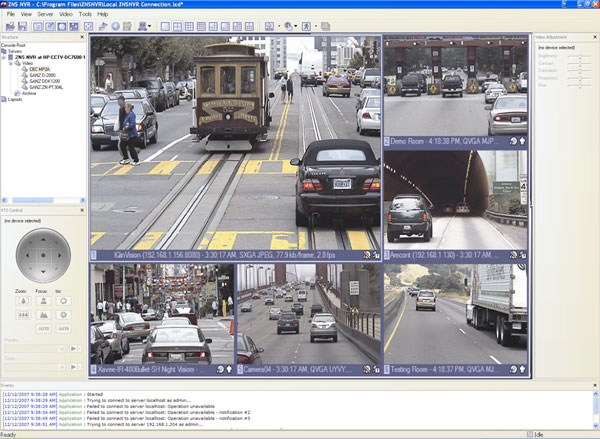Click the round icon in Demo Room caption
Screen dimensions: 600x439
[514, 141]
